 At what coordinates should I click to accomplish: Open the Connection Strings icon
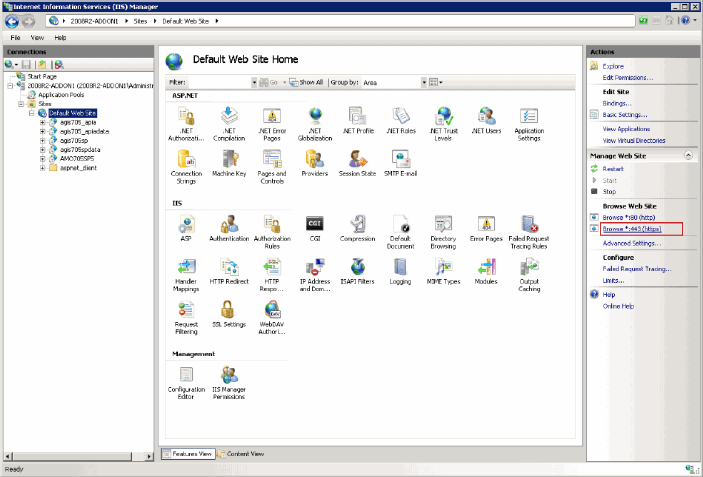(x=186, y=162)
